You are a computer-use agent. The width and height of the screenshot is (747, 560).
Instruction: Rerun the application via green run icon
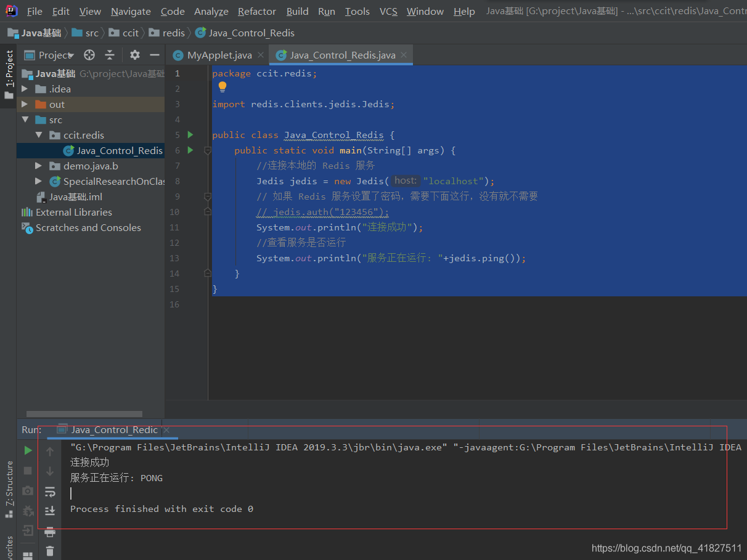pyautogui.click(x=27, y=450)
